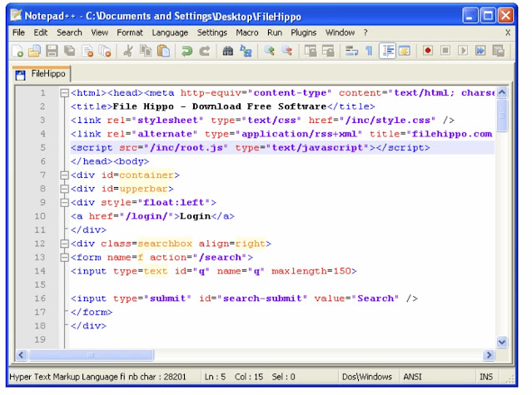This screenshot has height=395, width=532.
Task: Click line number 10 in the margin
Action: (40, 216)
